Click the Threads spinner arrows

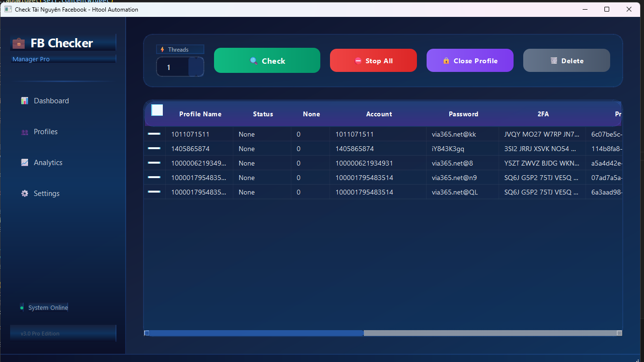tap(196, 67)
